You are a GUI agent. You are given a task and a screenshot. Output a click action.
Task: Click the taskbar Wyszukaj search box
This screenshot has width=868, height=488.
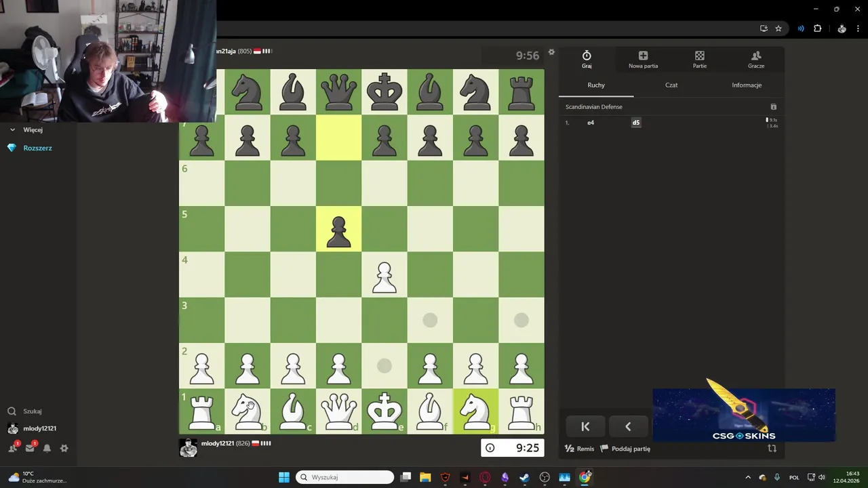pos(344,477)
